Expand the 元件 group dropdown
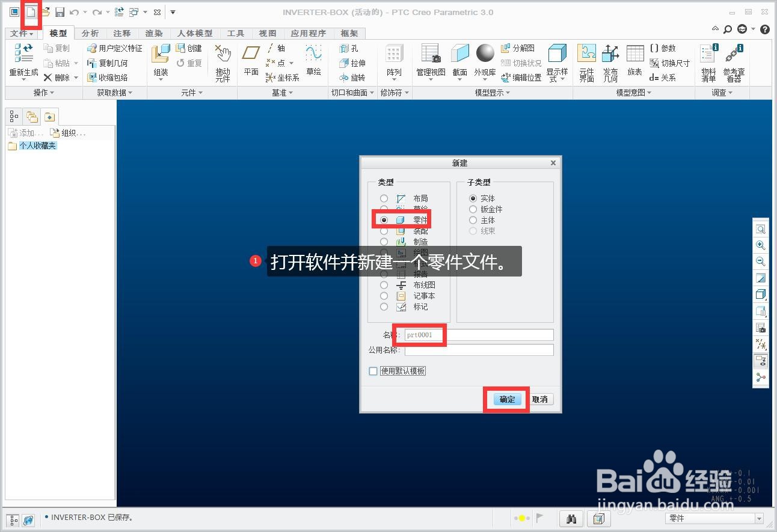 (192, 93)
